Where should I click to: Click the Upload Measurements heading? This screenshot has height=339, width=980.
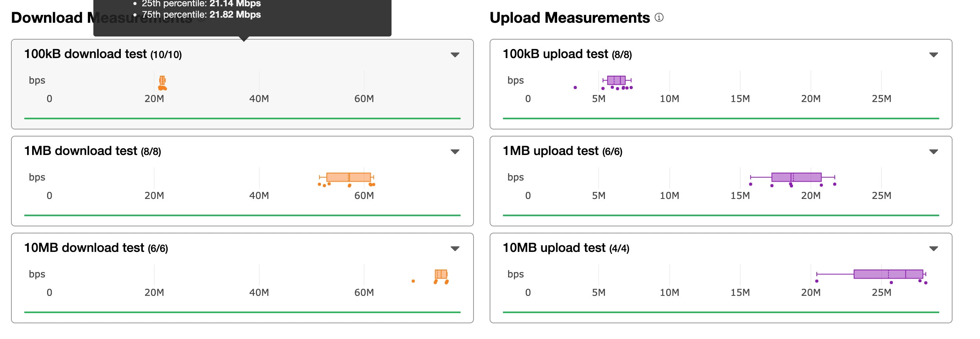(570, 18)
